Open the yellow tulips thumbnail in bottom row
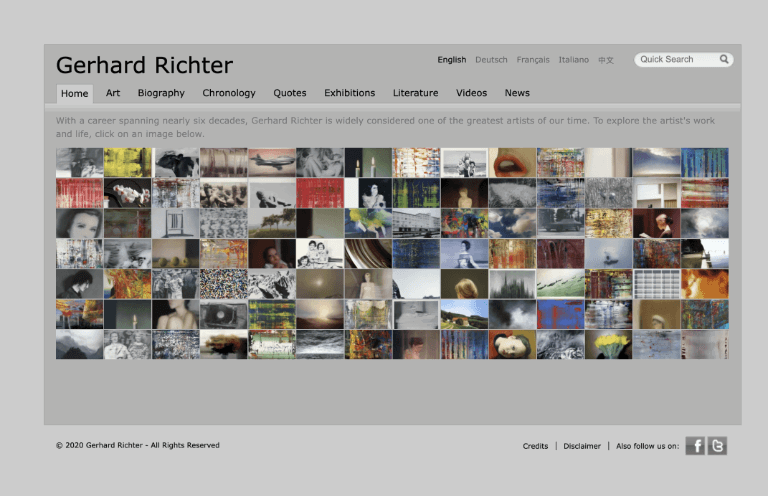 pyautogui.click(x=608, y=345)
